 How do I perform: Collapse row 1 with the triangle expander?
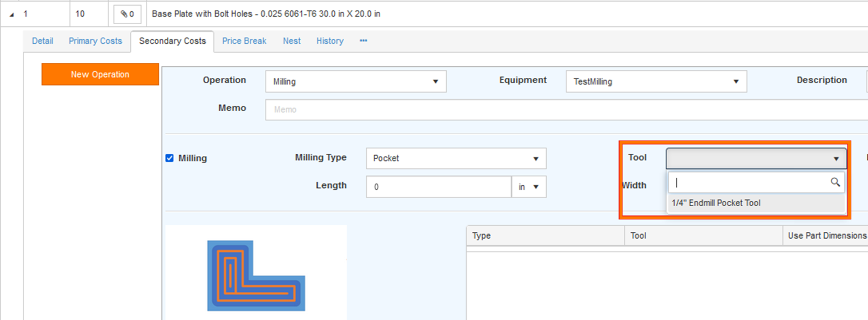(x=12, y=15)
